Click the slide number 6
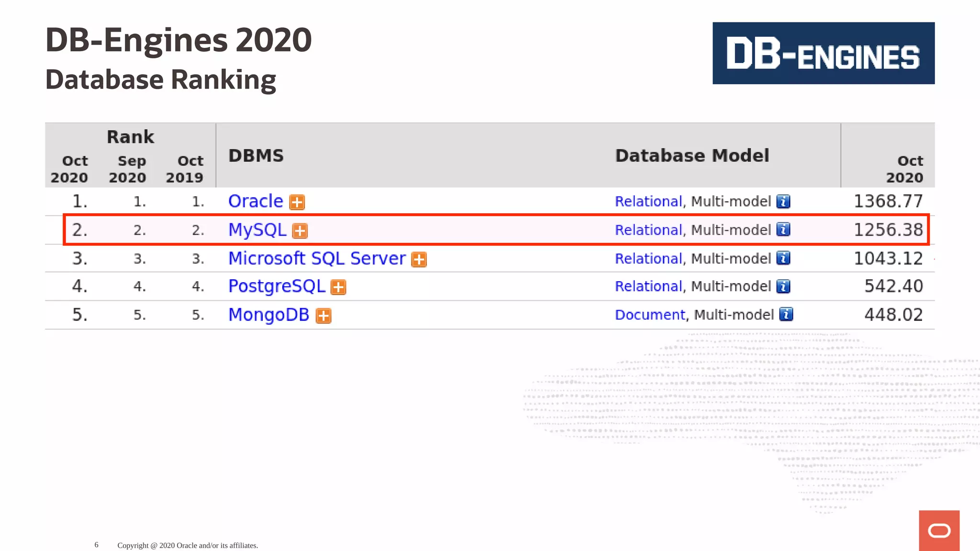Viewport: 980px width, 551px height. pos(97,545)
